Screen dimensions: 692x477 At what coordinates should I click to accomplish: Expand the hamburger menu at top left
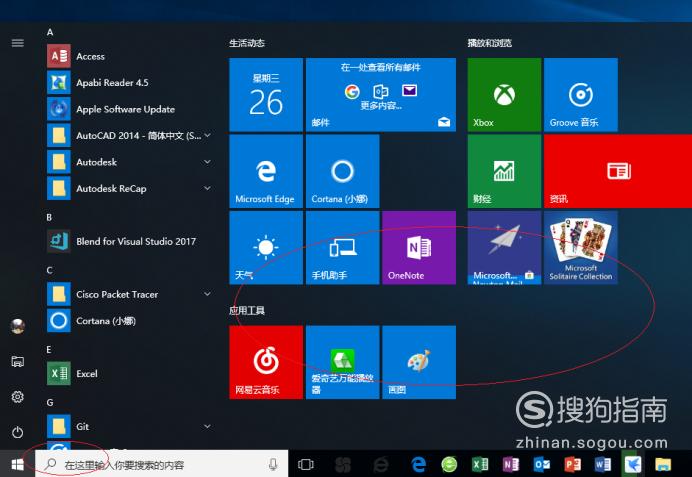pyautogui.click(x=18, y=43)
